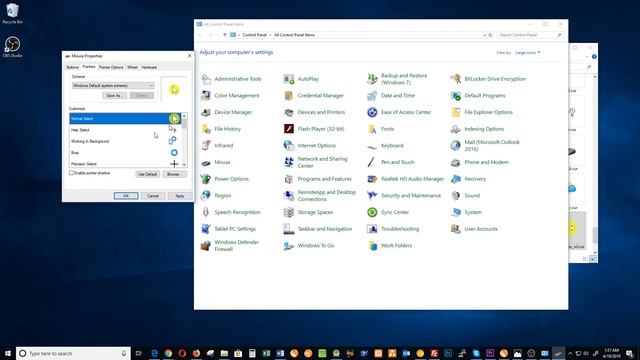Select the Help Select pointer row
This screenshot has height=360, width=640.
(125, 130)
